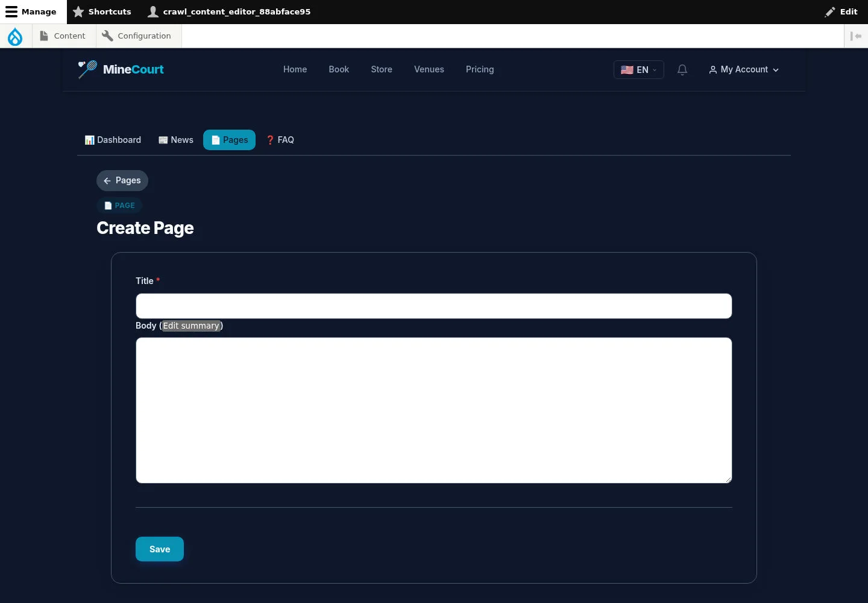This screenshot has width=868, height=603.
Task: Click the Body textarea resize handle
Action: pyautogui.click(x=728, y=479)
